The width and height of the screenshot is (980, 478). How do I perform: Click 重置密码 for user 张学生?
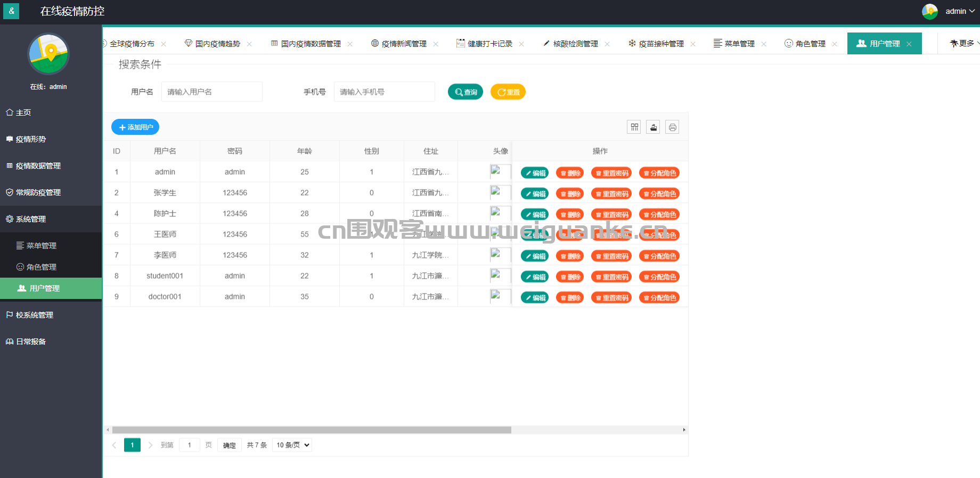tap(611, 194)
